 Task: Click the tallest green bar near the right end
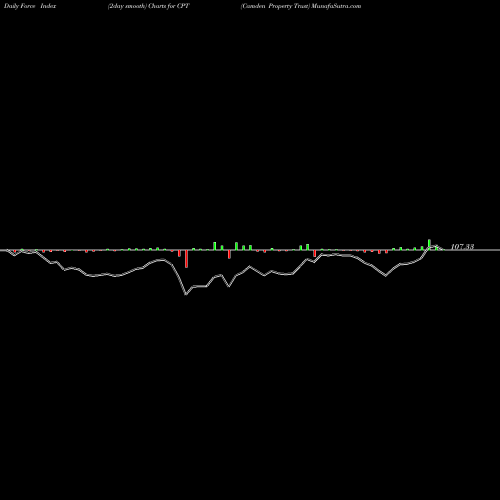[429, 244]
